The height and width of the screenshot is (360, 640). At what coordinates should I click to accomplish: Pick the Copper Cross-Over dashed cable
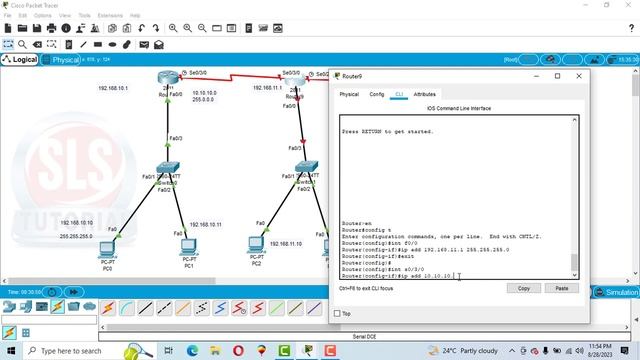(164, 308)
